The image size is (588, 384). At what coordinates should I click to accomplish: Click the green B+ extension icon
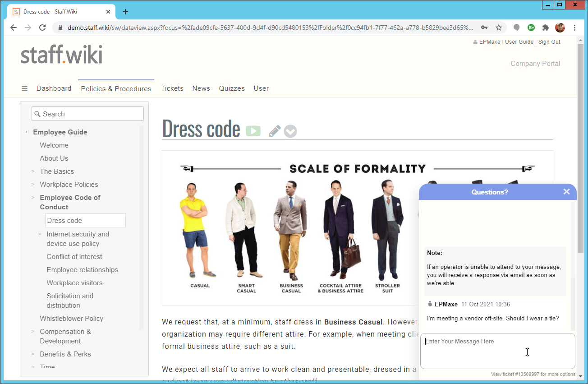tap(531, 28)
